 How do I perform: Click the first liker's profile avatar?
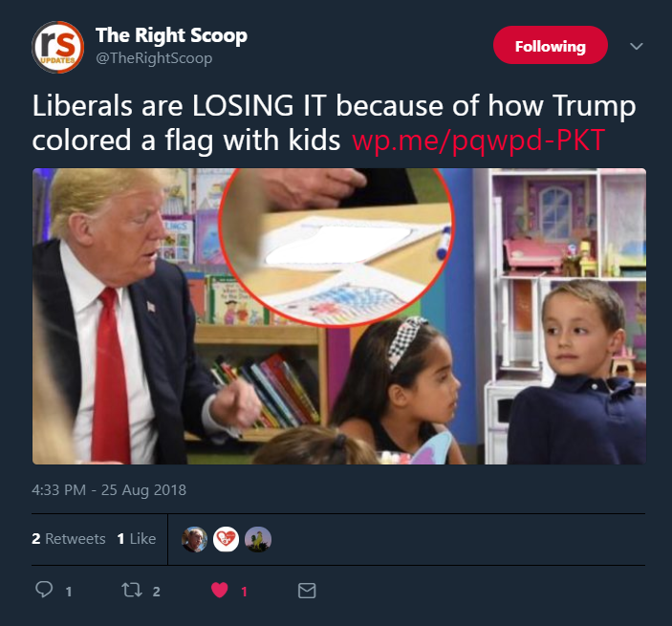195,539
